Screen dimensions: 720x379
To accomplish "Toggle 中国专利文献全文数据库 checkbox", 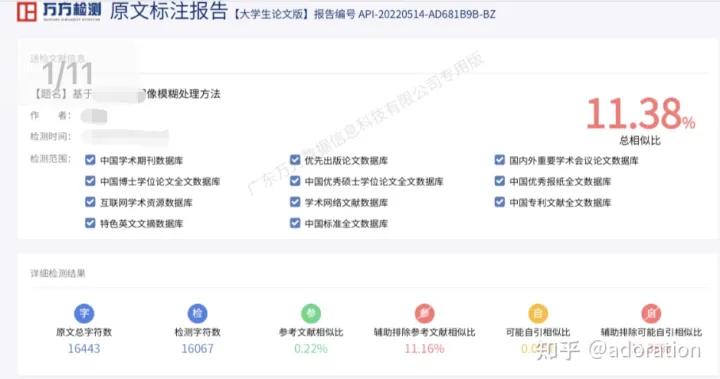I will pyautogui.click(x=500, y=202).
